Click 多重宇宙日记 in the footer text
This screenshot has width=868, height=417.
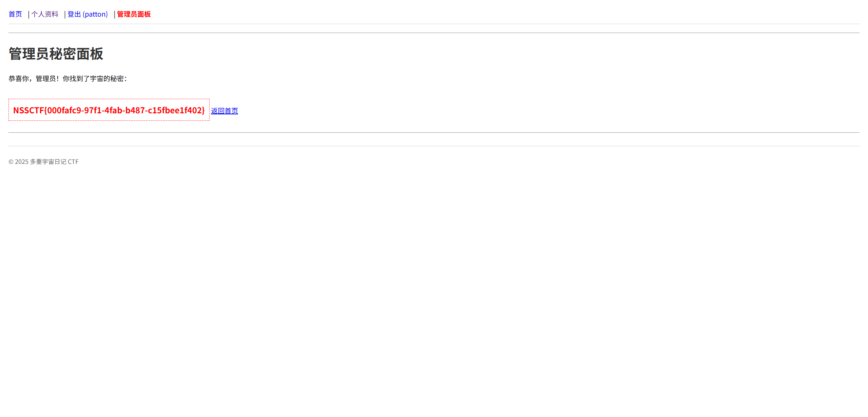pos(48,162)
